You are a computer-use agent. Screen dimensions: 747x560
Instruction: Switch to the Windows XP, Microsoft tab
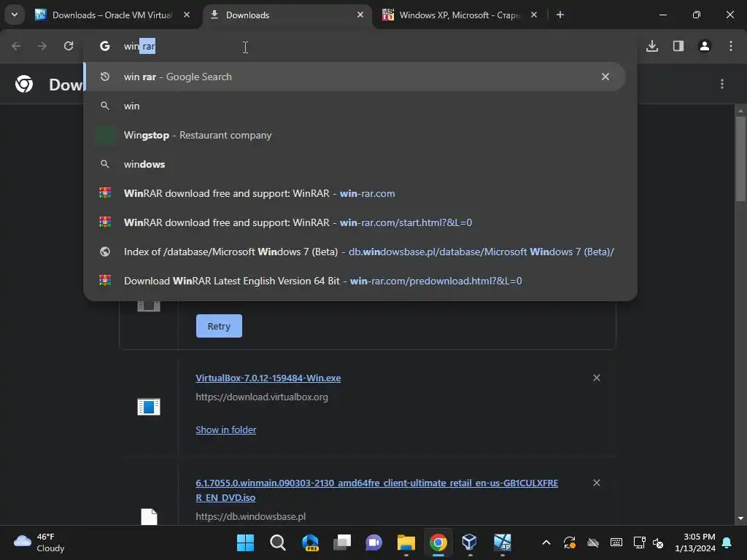pyautogui.click(x=460, y=15)
